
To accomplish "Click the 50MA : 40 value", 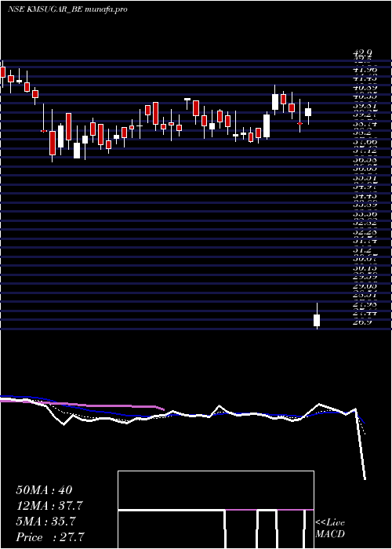I will click(x=44, y=490).
